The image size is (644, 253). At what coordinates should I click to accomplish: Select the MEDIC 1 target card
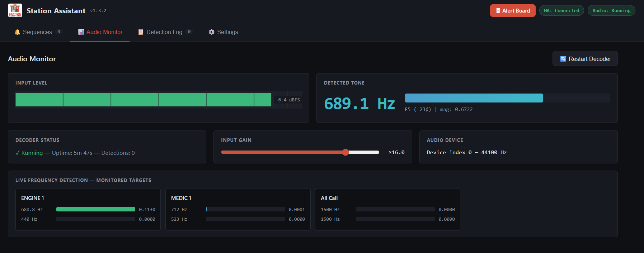[x=238, y=209]
